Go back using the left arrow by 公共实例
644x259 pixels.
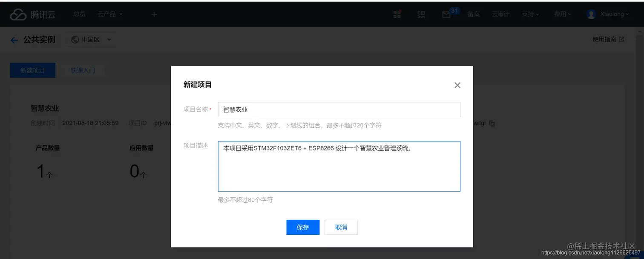(x=14, y=40)
